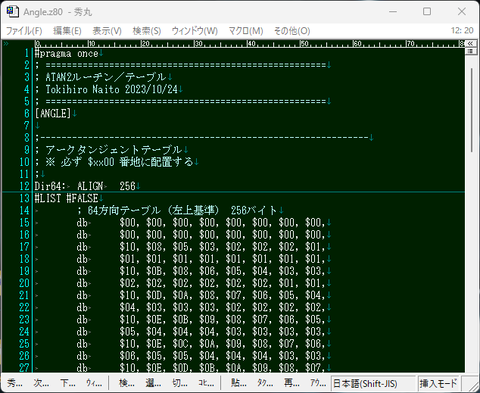480x393 pixels.
Task: Click the Tokihiro Naito 2023/10/24 line
Action: click(x=107, y=90)
